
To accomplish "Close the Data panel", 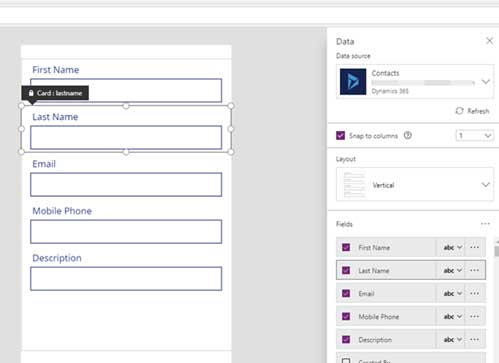I will 489,41.
